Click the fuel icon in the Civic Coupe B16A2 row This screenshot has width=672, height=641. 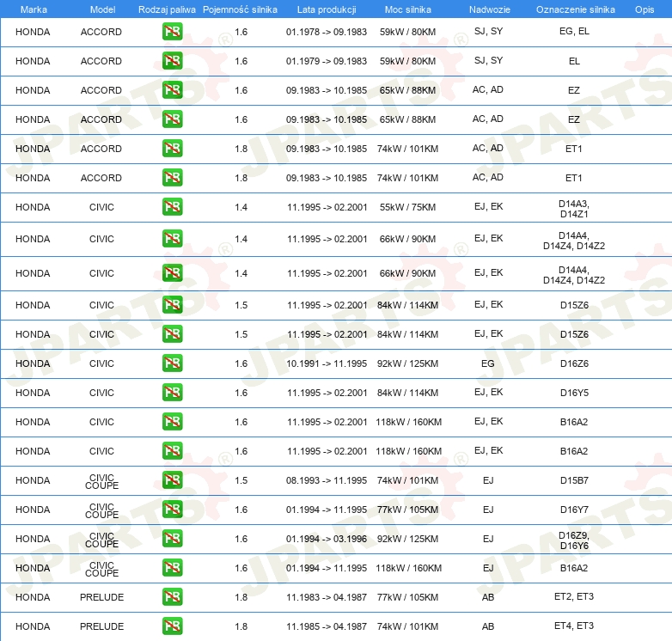pos(172,568)
